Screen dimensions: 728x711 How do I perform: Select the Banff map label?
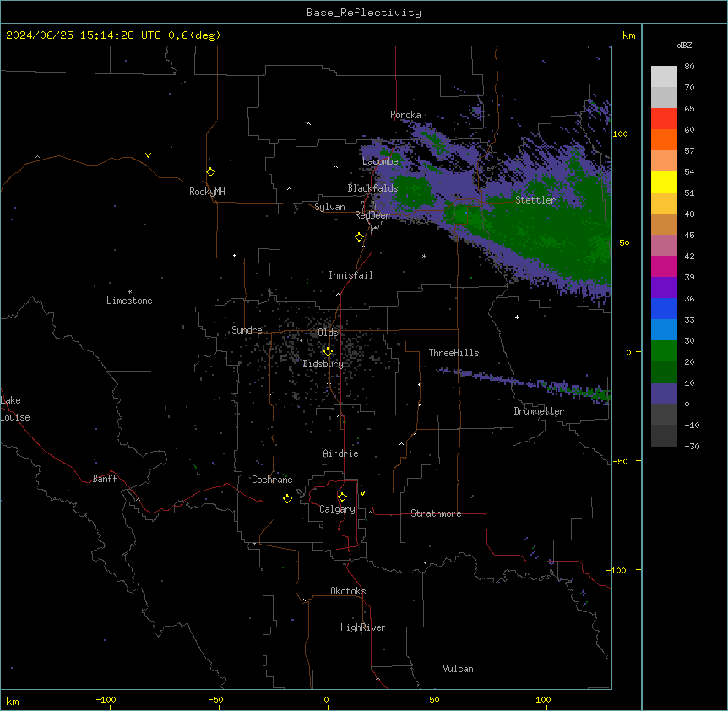coord(105,479)
